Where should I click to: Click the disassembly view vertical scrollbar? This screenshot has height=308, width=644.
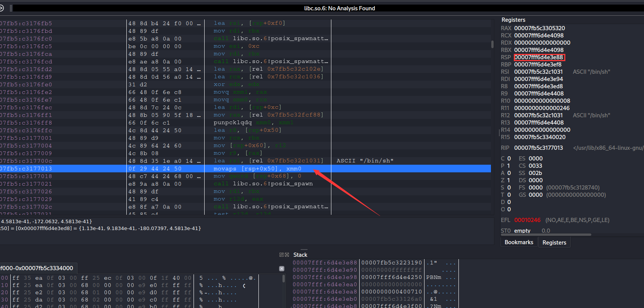point(492,44)
